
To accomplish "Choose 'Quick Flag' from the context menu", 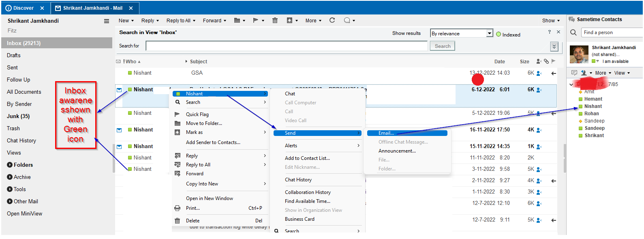I will pos(197,114).
